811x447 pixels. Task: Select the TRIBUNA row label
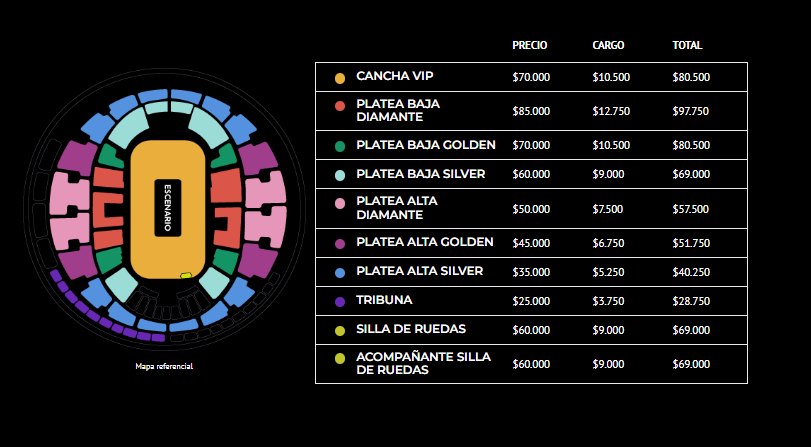pos(384,300)
